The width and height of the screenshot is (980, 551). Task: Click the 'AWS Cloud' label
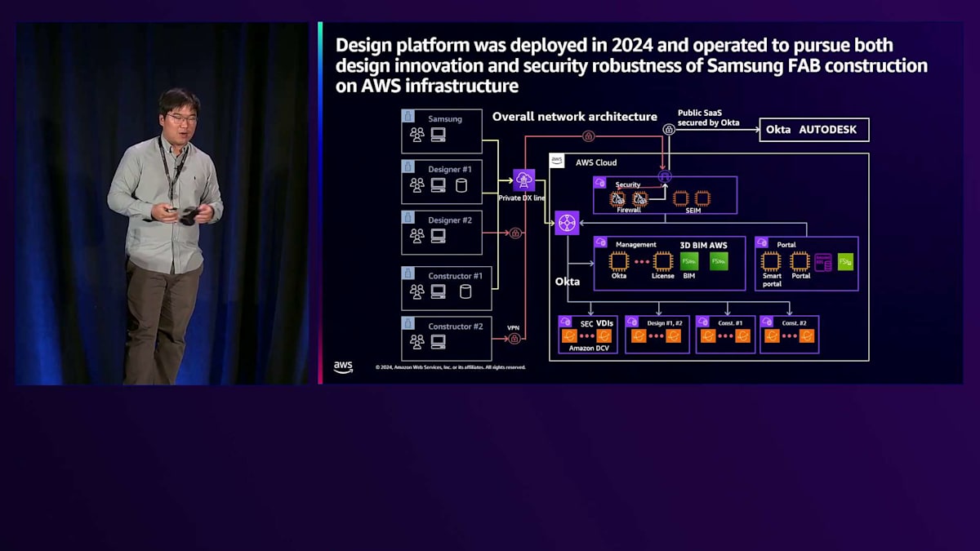click(596, 162)
